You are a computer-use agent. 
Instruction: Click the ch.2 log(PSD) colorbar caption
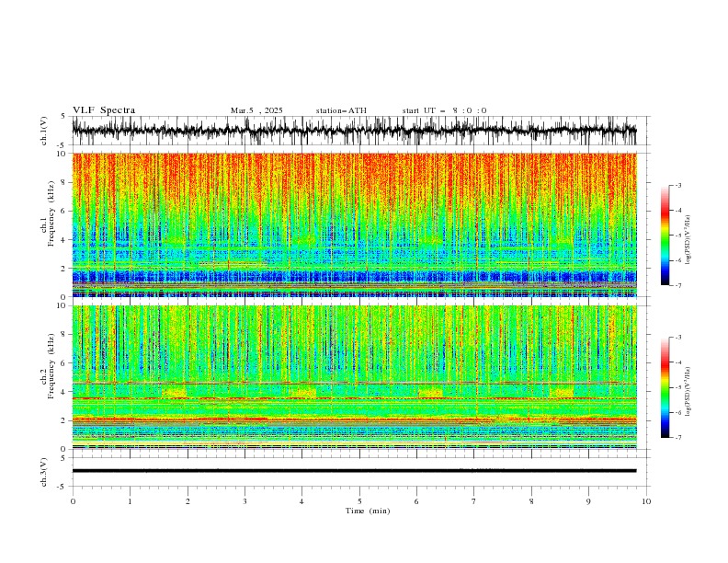688,391
